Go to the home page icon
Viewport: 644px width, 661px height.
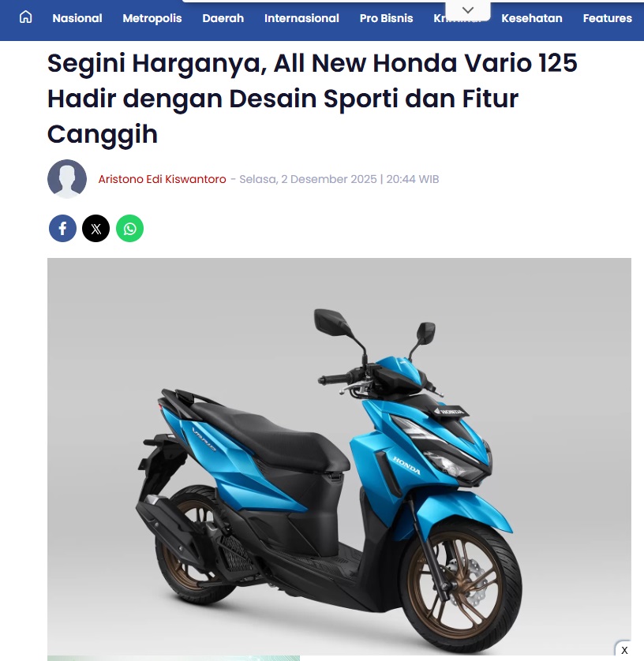pyautogui.click(x=26, y=17)
